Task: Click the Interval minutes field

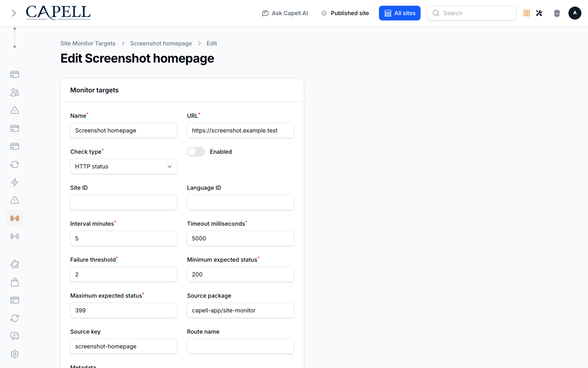Action: tap(124, 238)
